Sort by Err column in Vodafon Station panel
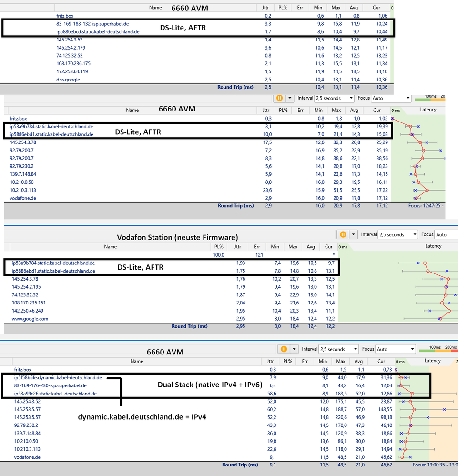 (257, 247)
